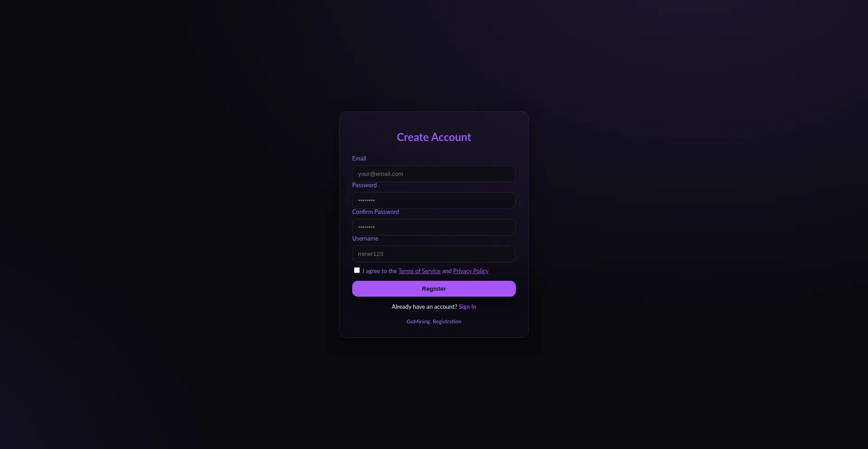Image resolution: width=868 pixels, height=449 pixels.
Task: Click the miner123 placeholder text
Action: click(370, 254)
